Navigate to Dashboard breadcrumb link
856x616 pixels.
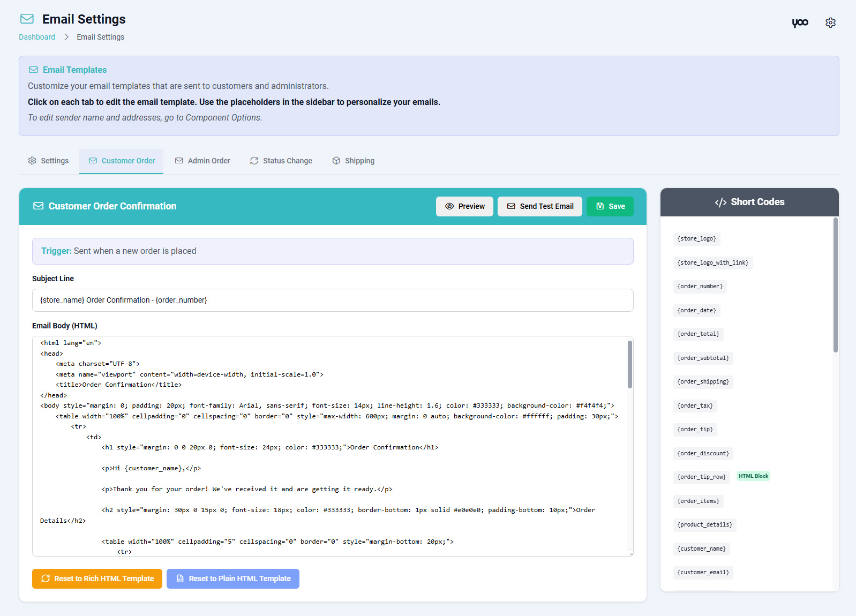point(37,37)
